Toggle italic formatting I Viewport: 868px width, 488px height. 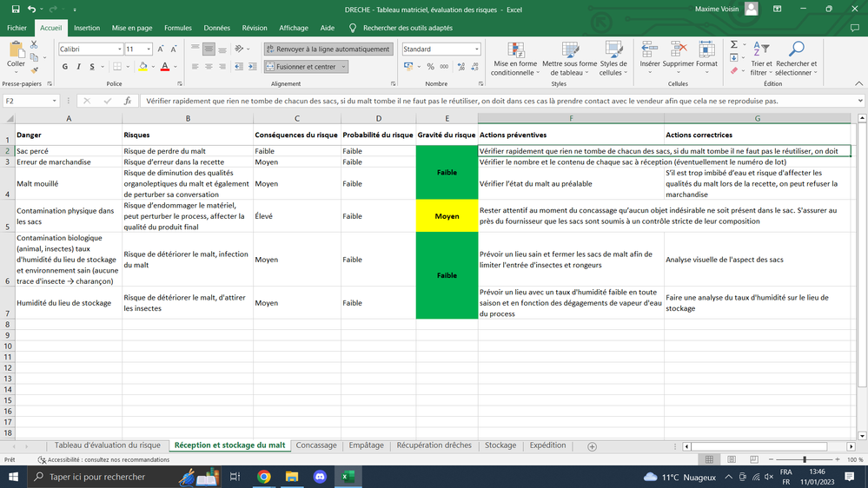click(x=78, y=66)
